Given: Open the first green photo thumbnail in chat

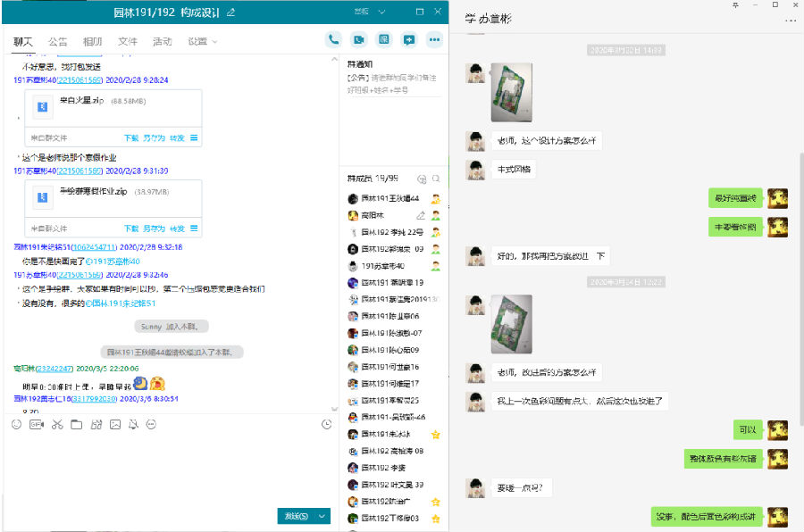Looking at the screenshot, I should [511, 92].
